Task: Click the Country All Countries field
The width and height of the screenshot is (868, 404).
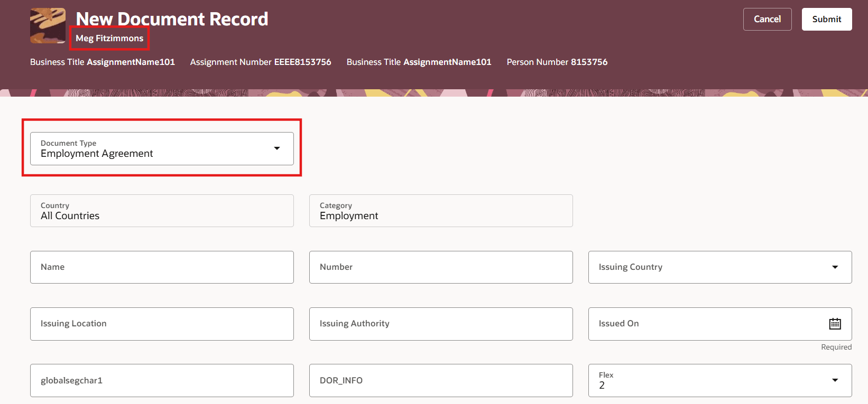Action: click(162, 211)
